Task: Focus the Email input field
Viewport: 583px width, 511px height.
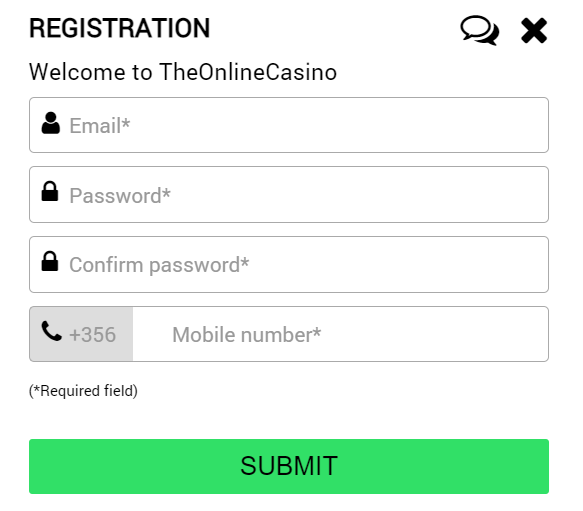Action: point(289,125)
